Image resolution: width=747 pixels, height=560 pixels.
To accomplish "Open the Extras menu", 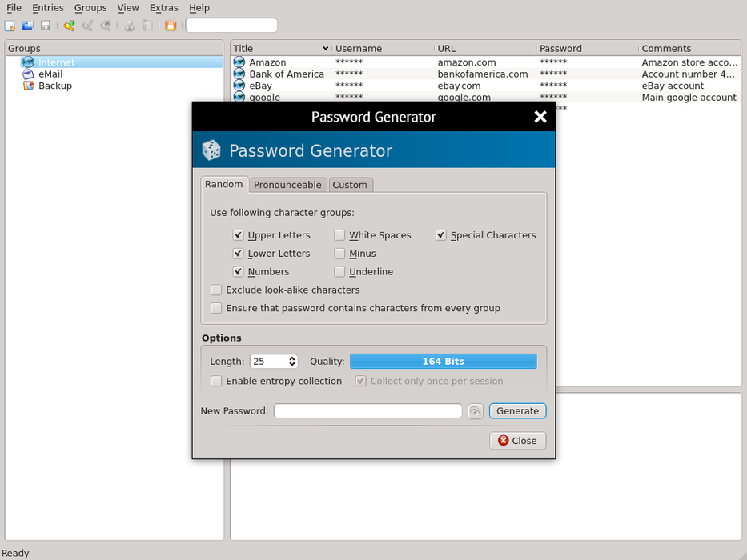I will click(x=163, y=8).
